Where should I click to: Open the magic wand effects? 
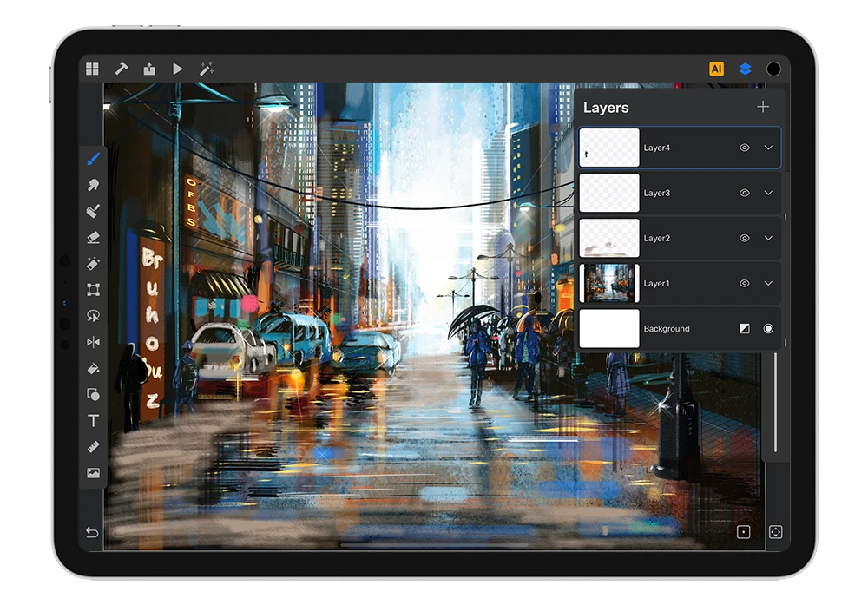206,69
